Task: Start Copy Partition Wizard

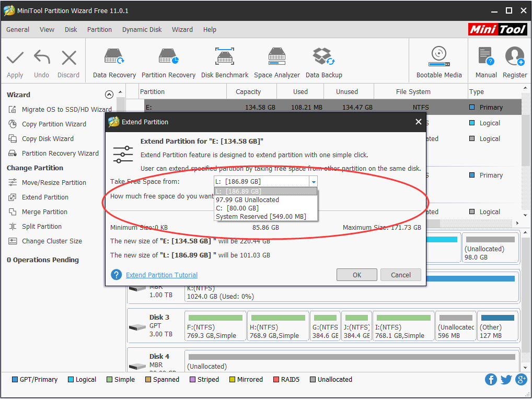Action: coord(47,124)
